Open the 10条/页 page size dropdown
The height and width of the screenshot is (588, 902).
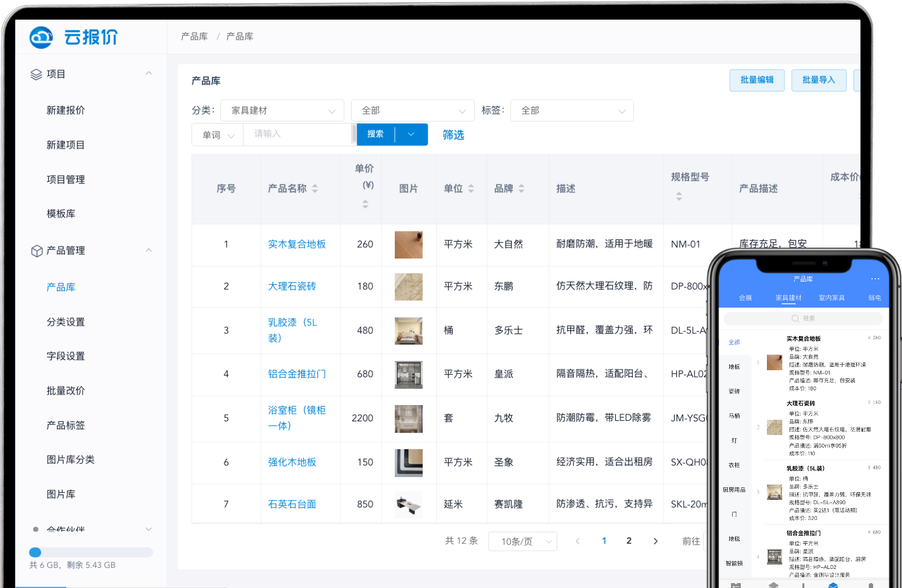coord(522,542)
